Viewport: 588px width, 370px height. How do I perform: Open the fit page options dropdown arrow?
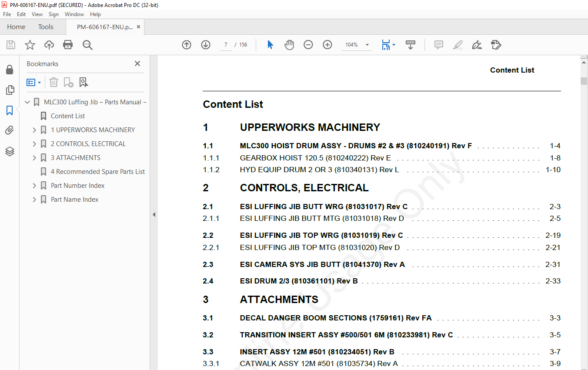coord(394,45)
